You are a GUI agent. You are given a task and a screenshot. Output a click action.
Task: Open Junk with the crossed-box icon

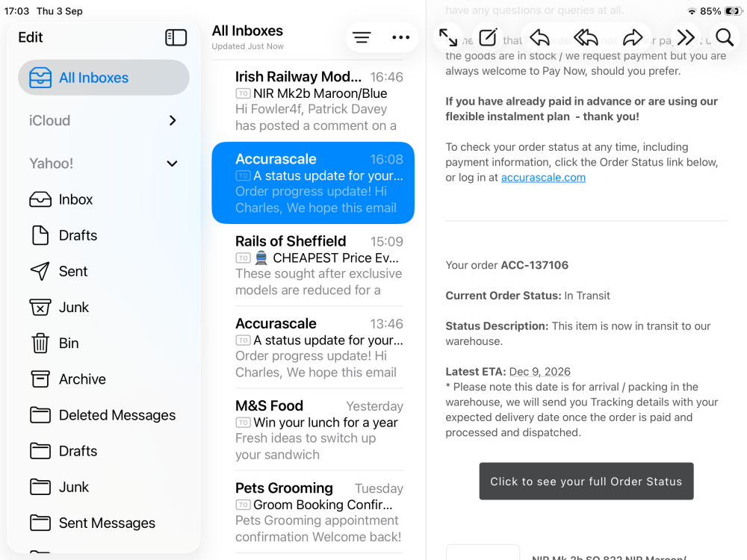103,307
